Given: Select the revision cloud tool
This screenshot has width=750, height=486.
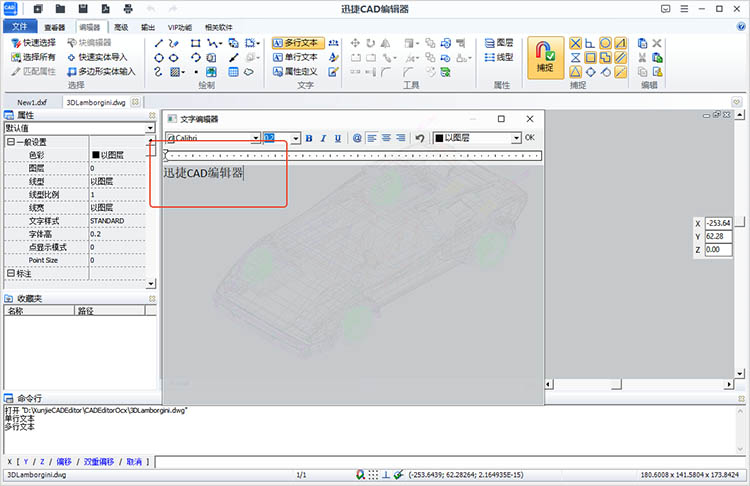Looking at the screenshot, I should 249,72.
